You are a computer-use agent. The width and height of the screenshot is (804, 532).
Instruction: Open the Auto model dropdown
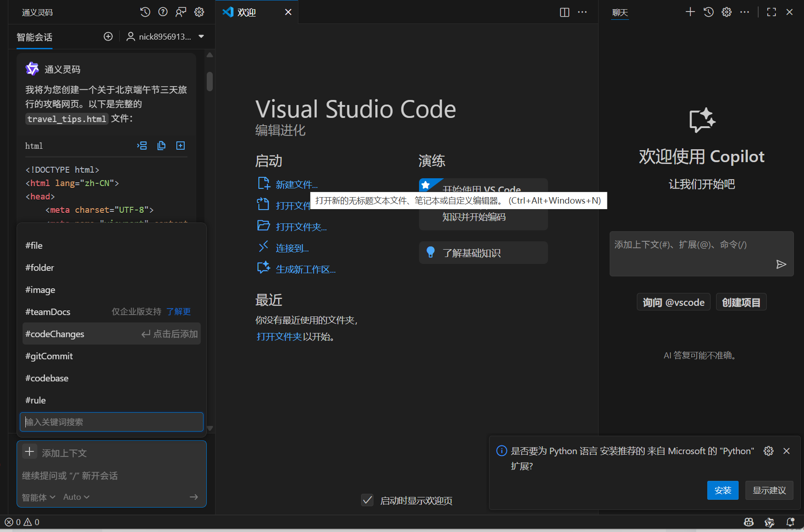[x=76, y=497]
